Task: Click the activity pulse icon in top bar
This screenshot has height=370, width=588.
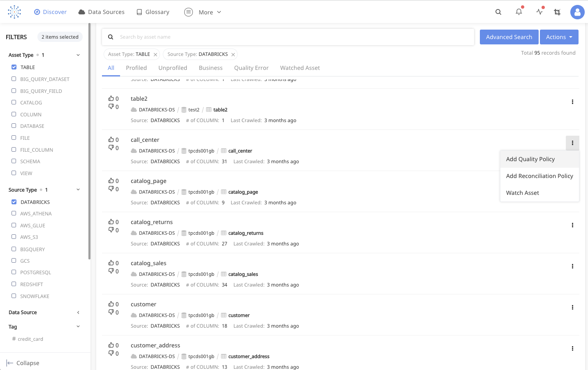Action: coord(539,12)
